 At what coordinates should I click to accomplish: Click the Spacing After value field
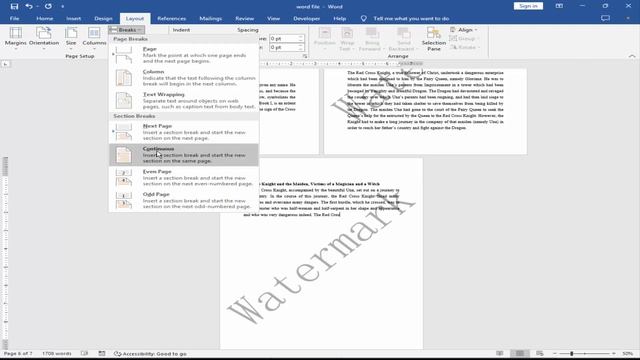pos(284,47)
